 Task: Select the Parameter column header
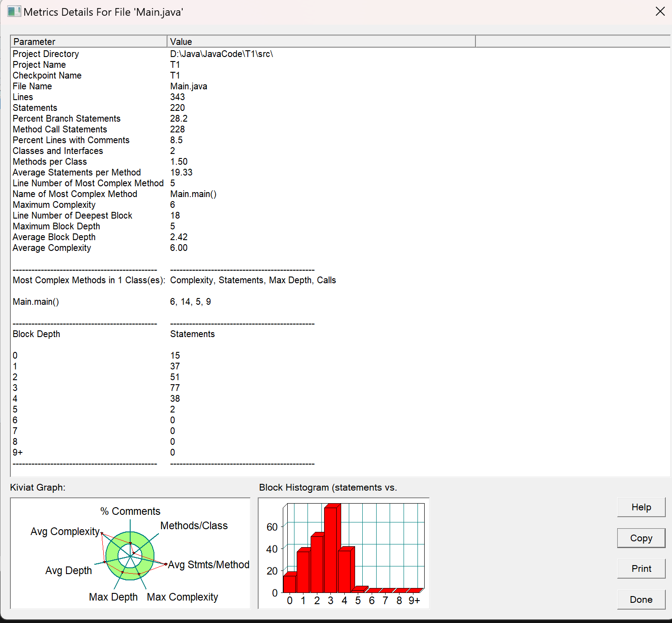88,41
